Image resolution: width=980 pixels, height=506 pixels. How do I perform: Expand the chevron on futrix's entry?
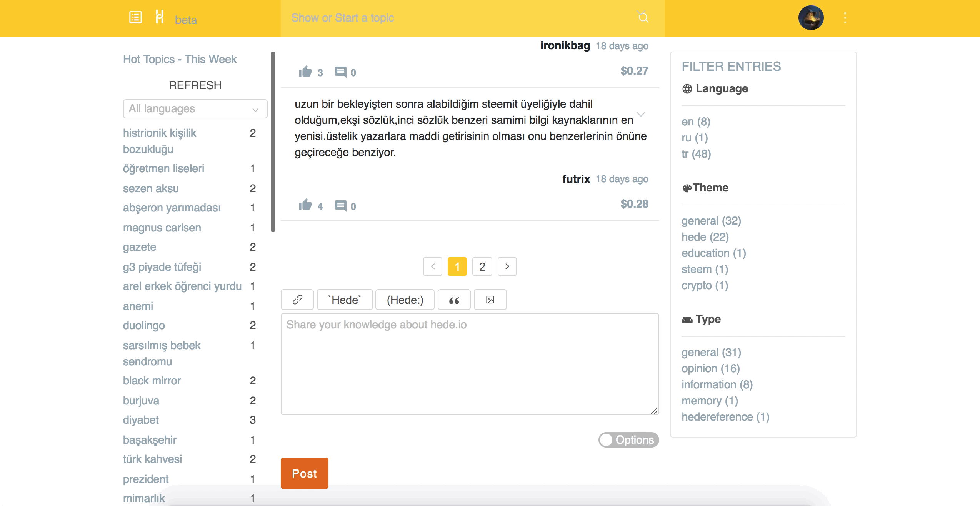coord(641,114)
